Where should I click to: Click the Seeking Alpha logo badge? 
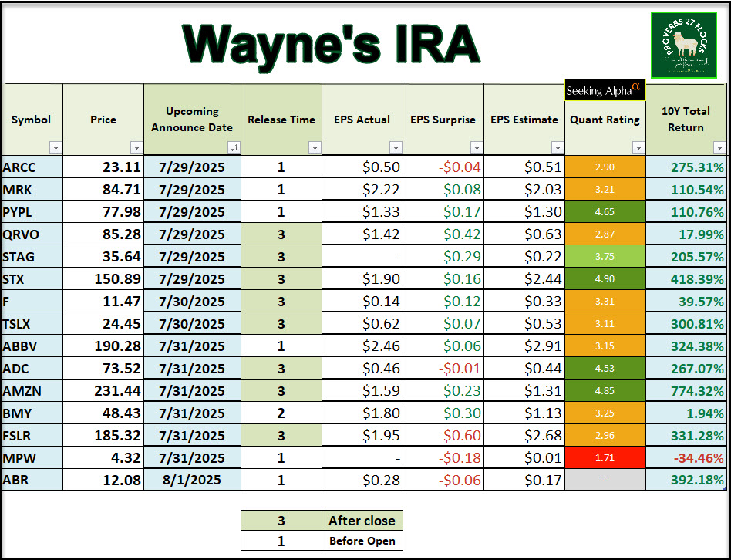(604, 89)
